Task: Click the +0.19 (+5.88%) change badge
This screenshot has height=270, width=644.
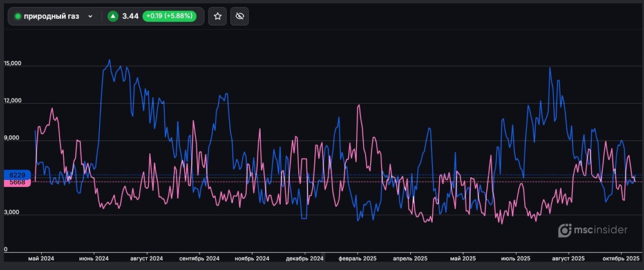Action: point(169,16)
